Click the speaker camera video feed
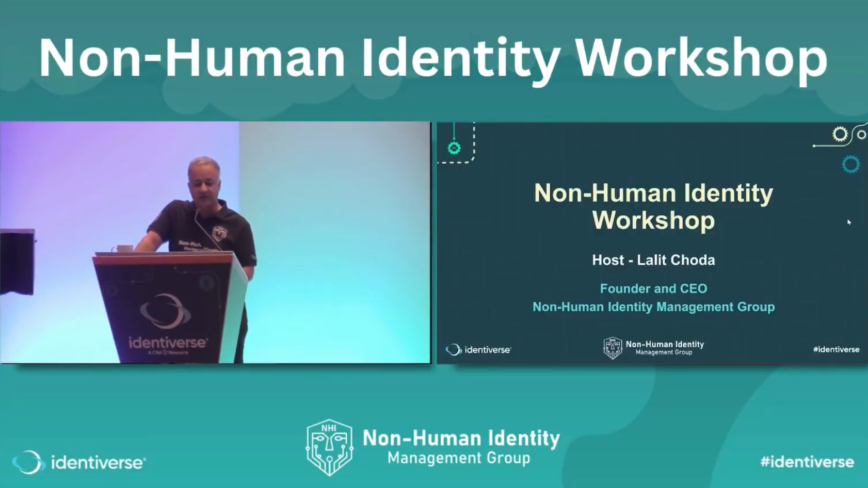 point(216,242)
